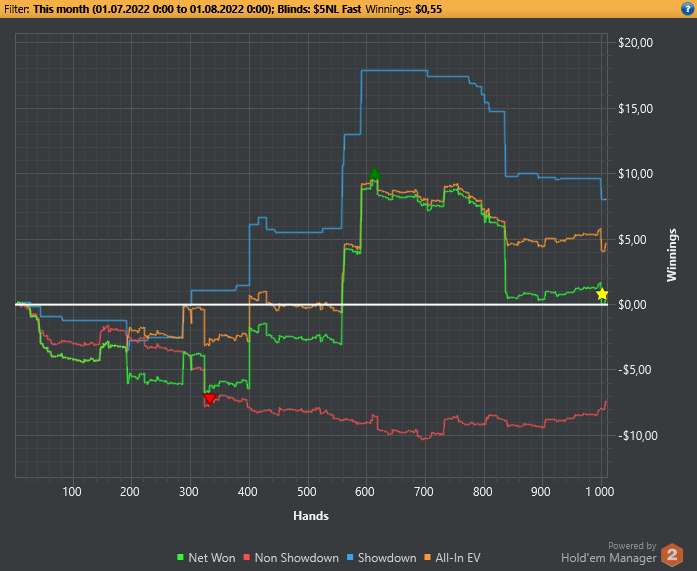Click the Blinds $5NL Fast text

click(x=319, y=9)
